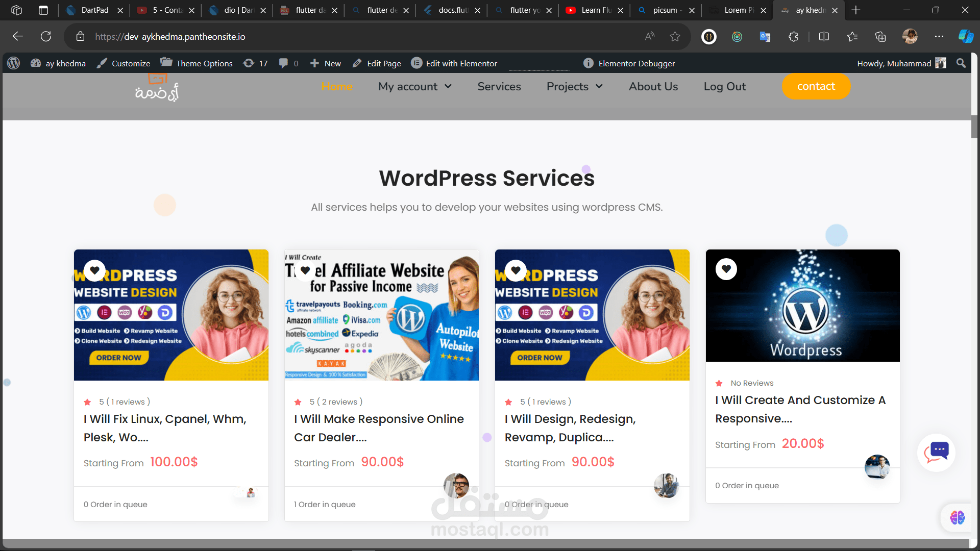Open browser settings and more ellipsis menu
This screenshot has width=980, height=551.
coord(939,36)
